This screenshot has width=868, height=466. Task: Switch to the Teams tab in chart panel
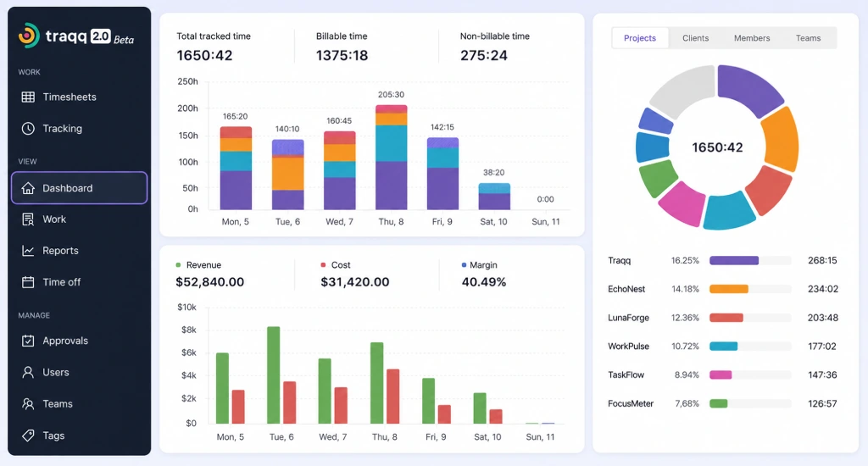pyautogui.click(x=808, y=38)
